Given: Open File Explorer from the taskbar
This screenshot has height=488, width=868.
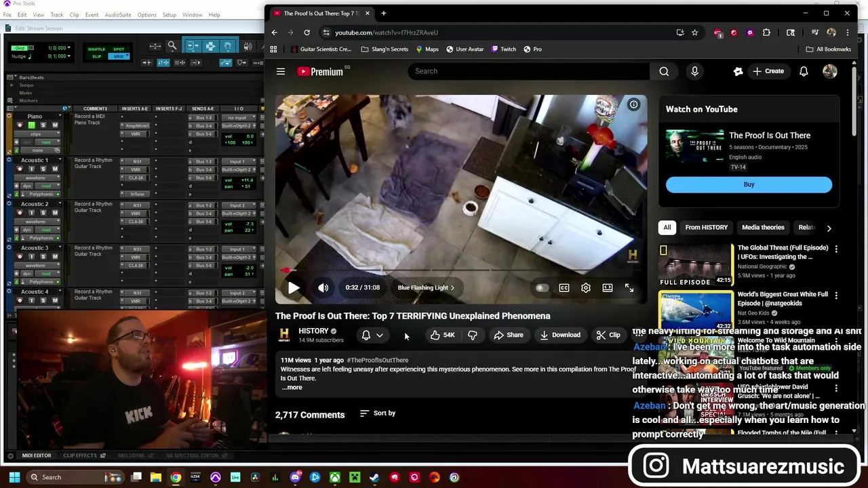Looking at the screenshot, I should [x=156, y=477].
